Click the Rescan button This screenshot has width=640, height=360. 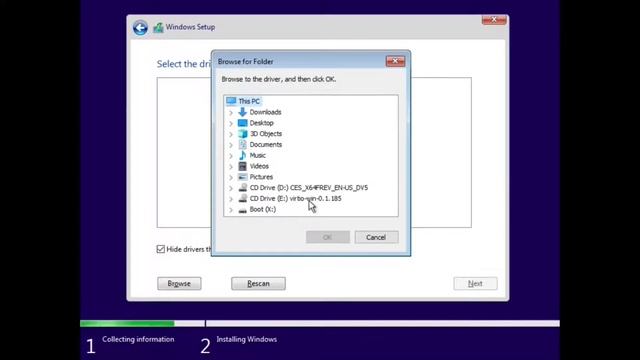(x=258, y=283)
